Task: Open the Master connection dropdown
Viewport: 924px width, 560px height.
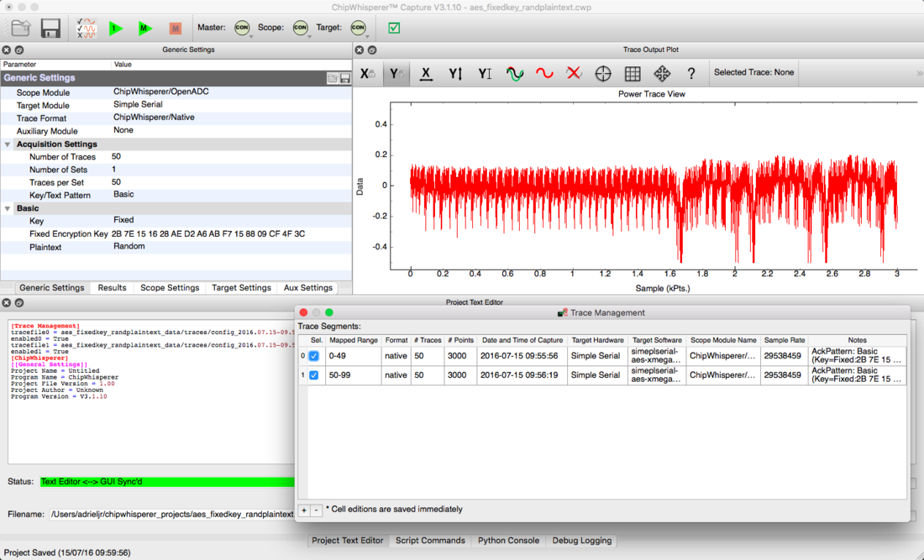Action: tap(243, 29)
